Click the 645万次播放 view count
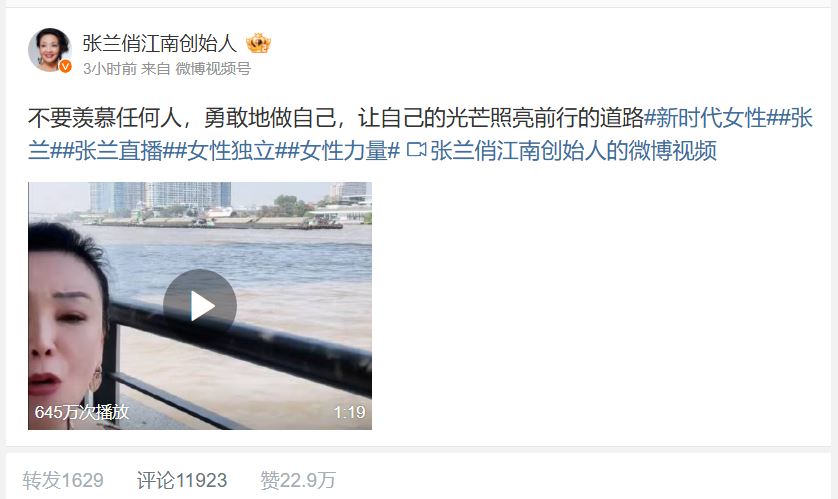The image size is (838, 499). (x=82, y=412)
